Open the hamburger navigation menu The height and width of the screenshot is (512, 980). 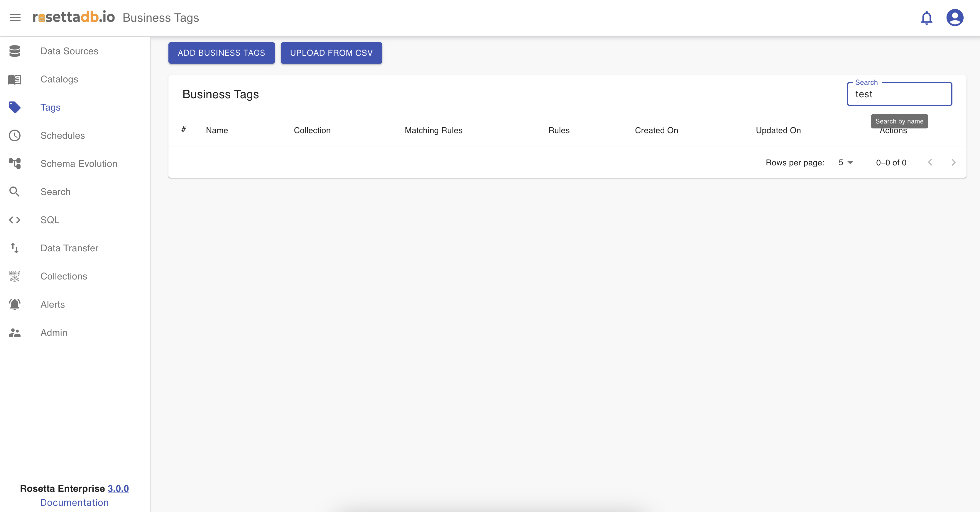[x=15, y=18]
